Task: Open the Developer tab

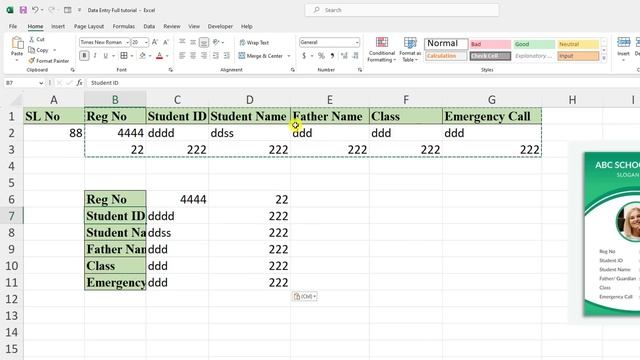Action: (220, 26)
